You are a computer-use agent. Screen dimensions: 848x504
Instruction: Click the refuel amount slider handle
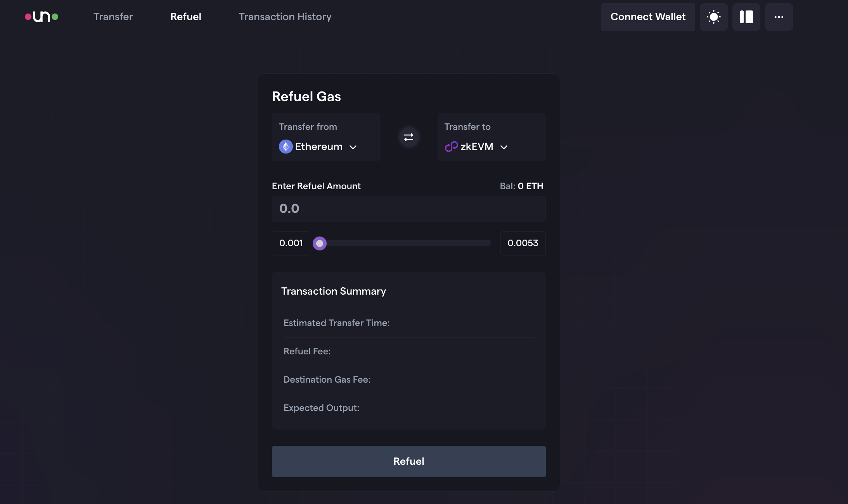(x=320, y=243)
